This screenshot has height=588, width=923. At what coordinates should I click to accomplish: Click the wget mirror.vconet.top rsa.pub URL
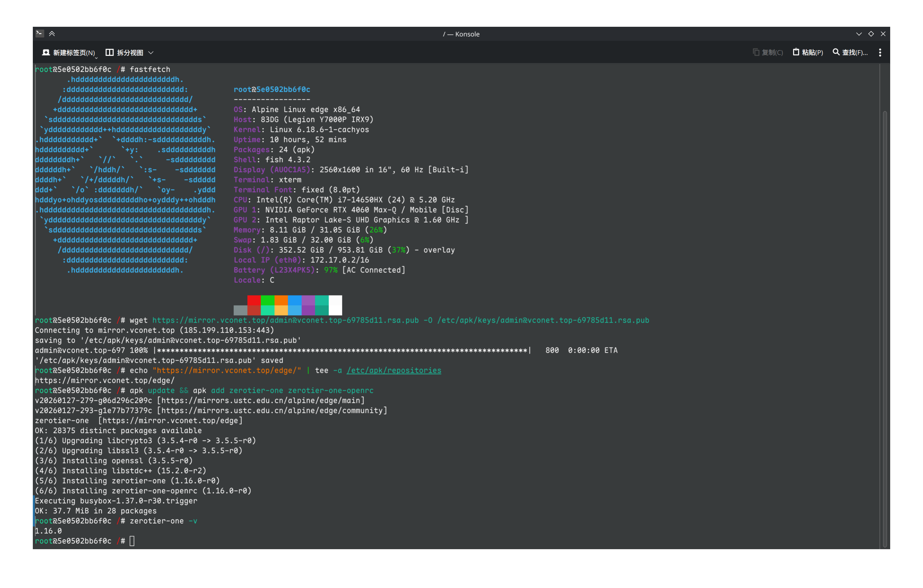285,320
